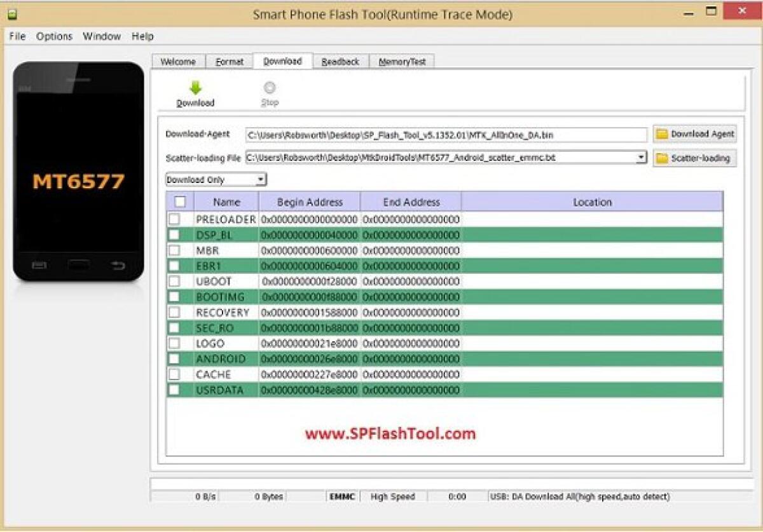Open the Help menu
This screenshot has width=763, height=532.
coord(143,36)
